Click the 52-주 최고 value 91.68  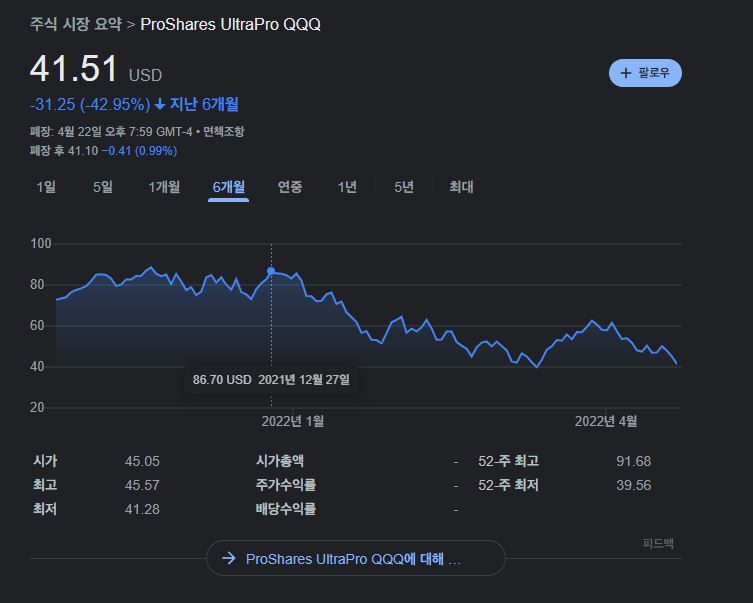[x=633, y=461]
